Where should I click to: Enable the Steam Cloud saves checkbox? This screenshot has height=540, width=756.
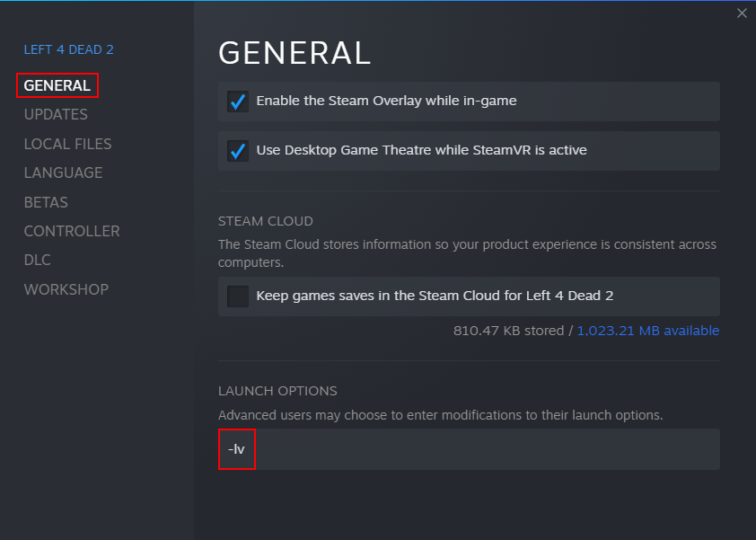tap(238, 296)
